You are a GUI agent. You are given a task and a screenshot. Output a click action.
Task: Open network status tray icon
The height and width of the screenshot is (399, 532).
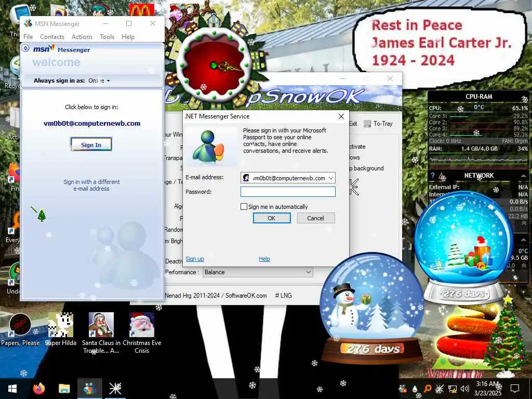453,389
